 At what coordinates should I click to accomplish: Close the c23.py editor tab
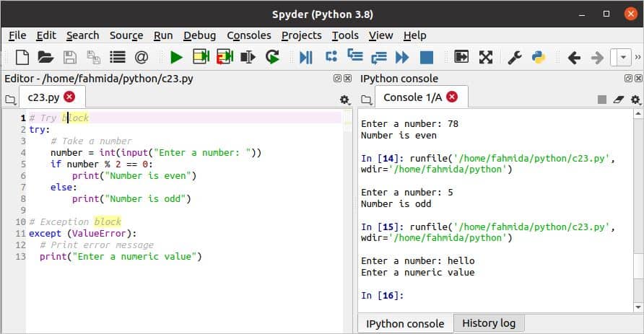pyautogui.click(x=69, y=97)
